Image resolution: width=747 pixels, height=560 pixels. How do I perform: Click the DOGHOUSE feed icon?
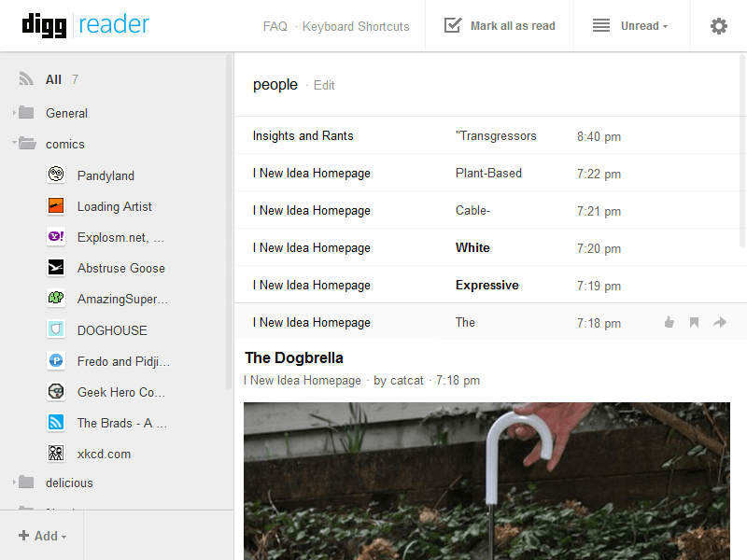click(x=56, y=329)
